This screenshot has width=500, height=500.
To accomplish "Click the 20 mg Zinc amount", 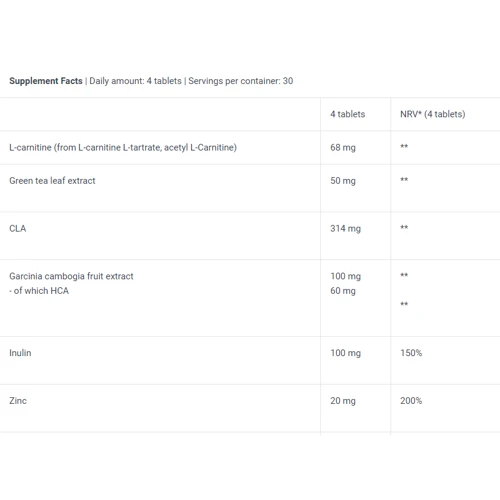I will [x=343, y=401].
